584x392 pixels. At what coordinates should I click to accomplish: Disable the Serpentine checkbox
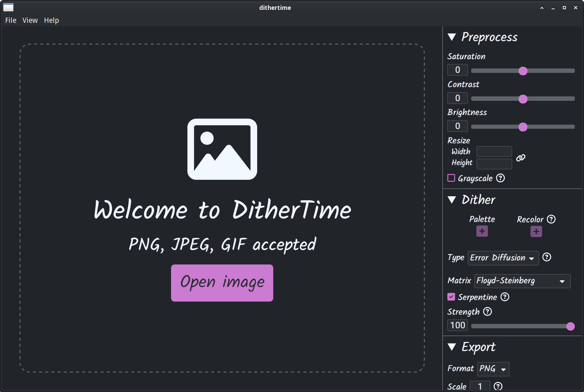pyautogui.click(x=451, y=297)
